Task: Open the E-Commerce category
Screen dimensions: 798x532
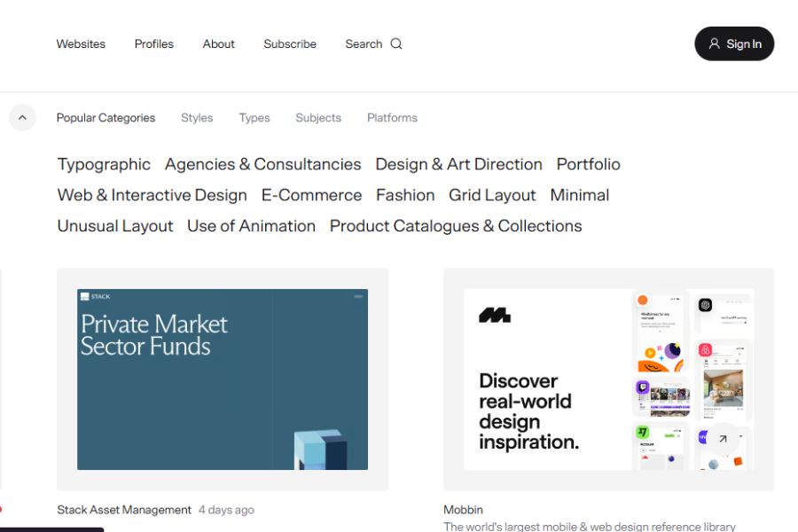Action: click(311, 195)
